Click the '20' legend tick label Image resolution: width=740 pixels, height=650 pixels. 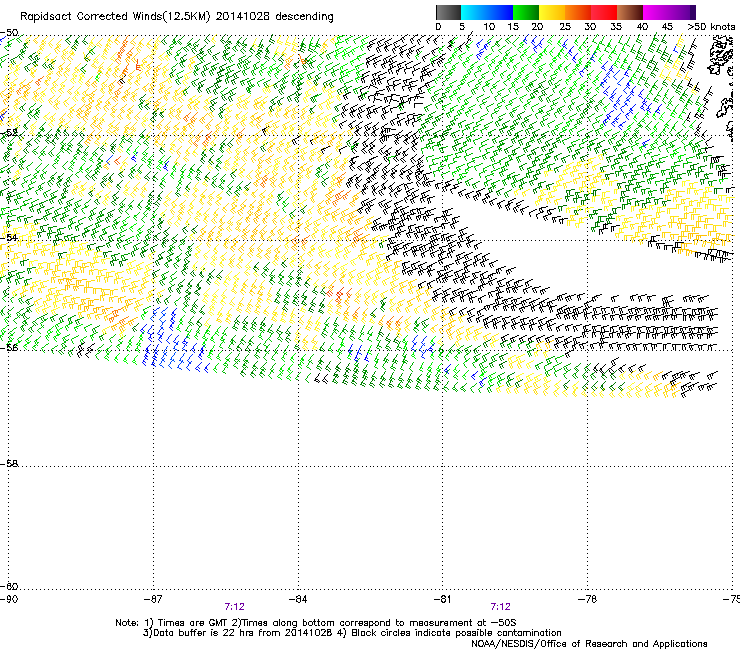(537, 27)
